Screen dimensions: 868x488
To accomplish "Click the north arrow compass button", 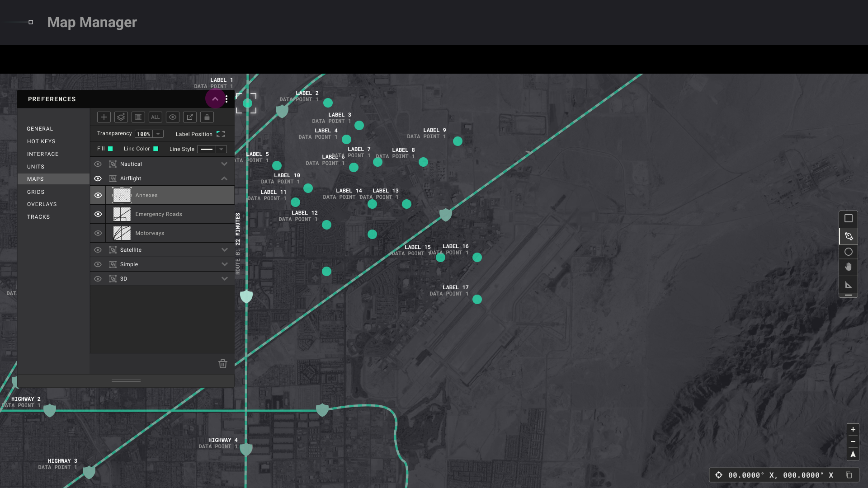I will click(853, 454).
